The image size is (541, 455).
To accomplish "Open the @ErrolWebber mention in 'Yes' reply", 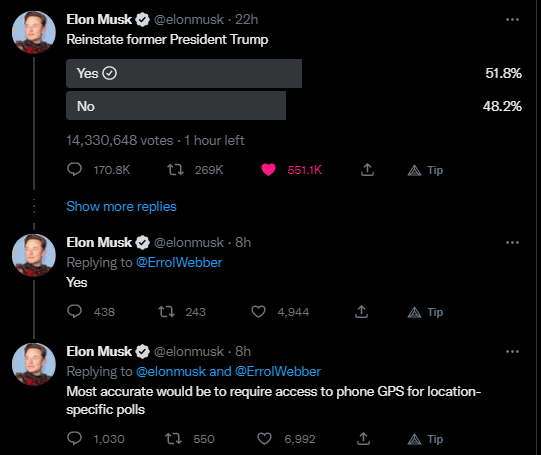I will tap(179, 263).
